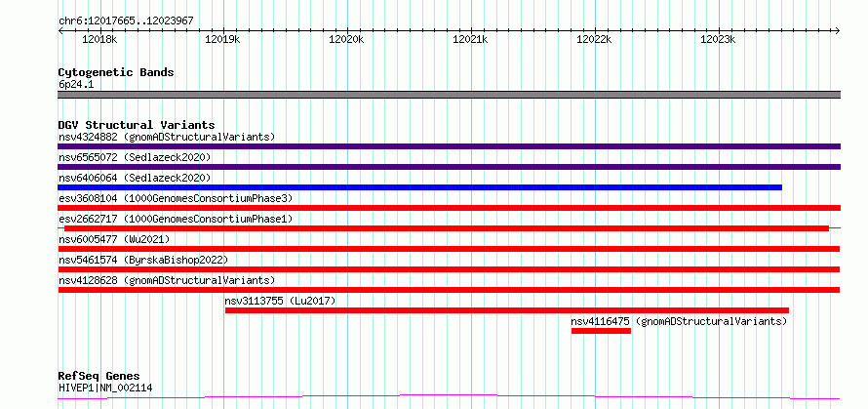The width and height of the screenshot is (868, 409).
Task: Select the esv3608104 red variant bar
Action: [x=449, y=208]
